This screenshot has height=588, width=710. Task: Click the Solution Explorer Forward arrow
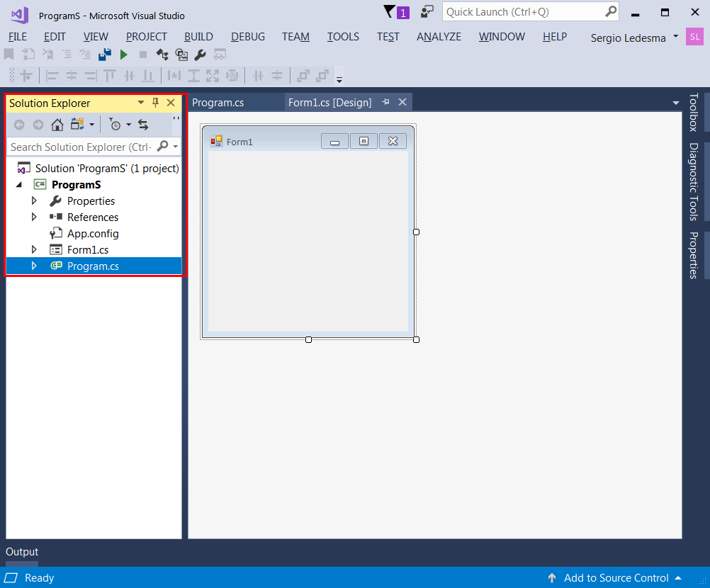pyautogui.click(x=38, y=125)
